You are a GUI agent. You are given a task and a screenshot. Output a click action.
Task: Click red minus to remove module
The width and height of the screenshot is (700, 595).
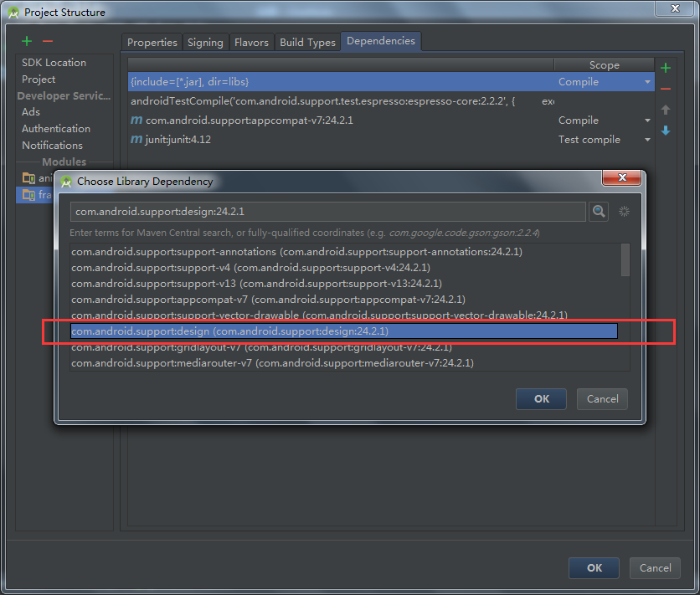48,41
